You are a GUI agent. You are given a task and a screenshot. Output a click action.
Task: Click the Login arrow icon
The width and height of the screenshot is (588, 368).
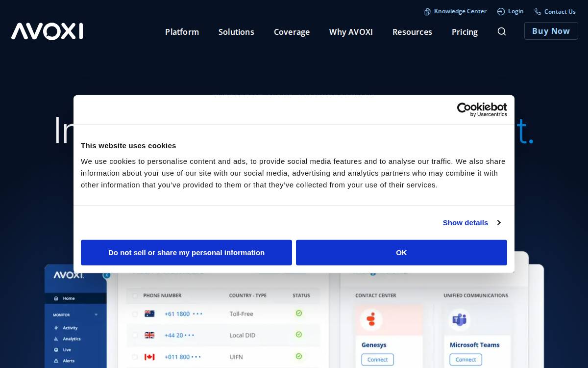[501, 11]
